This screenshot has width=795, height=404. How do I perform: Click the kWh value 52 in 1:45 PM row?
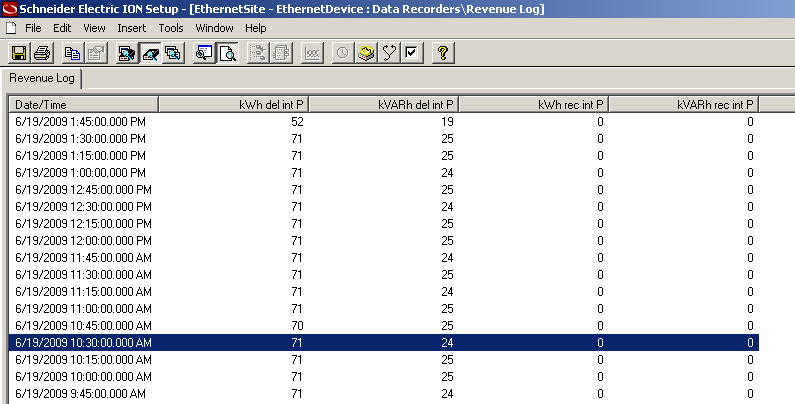[x=297, y=122]
